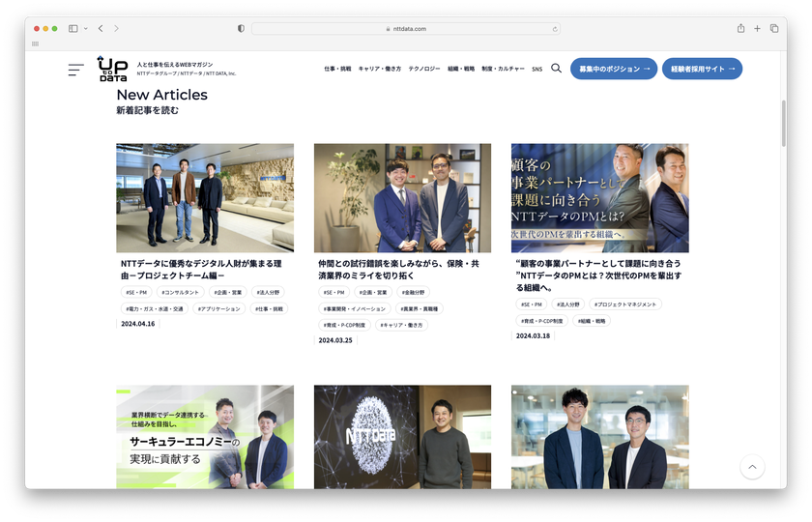The width and height of the screenshot is (812, 522).
Task: Click the 募集中のポジション button
Action: coord(614,69)
